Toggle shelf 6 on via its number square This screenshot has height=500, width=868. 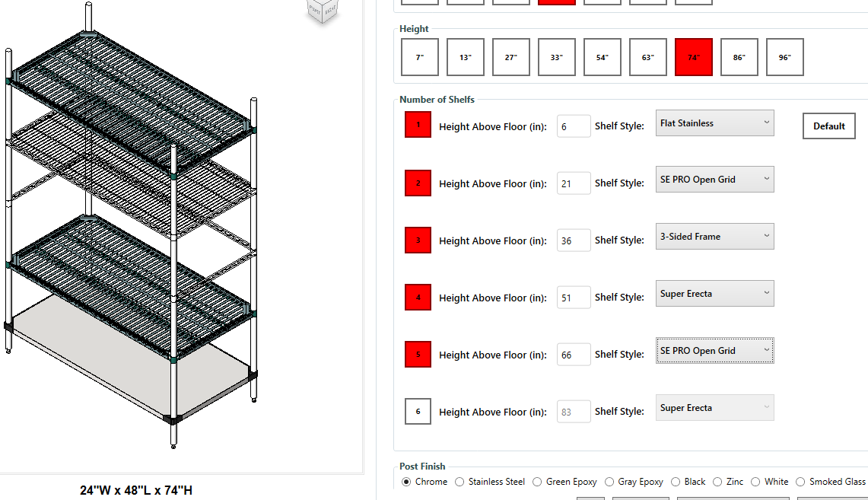tap(417, 411)
